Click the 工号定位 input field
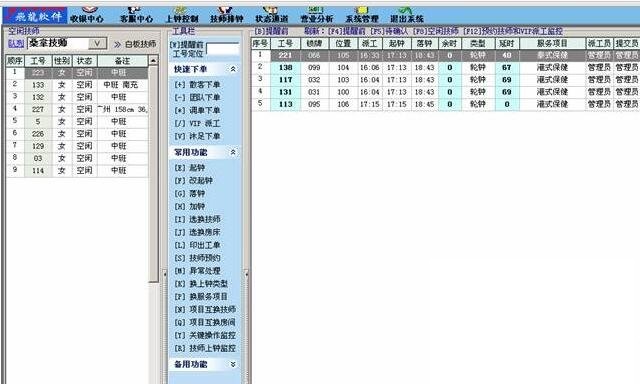Screen dimensions: 640x384 [x=223, y=49]
